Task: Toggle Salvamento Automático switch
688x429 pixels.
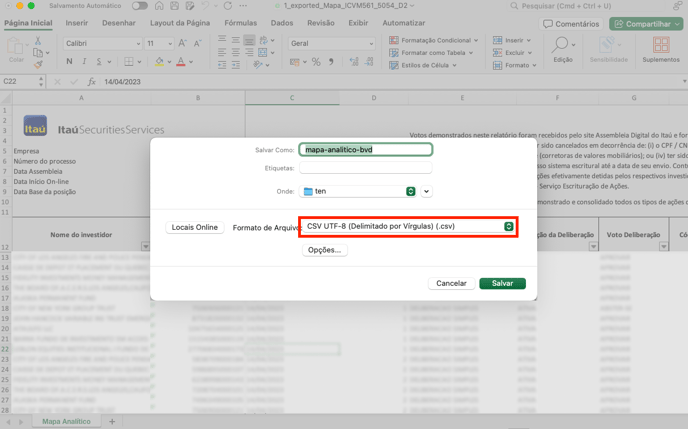Action: click(x=140, y=6)
